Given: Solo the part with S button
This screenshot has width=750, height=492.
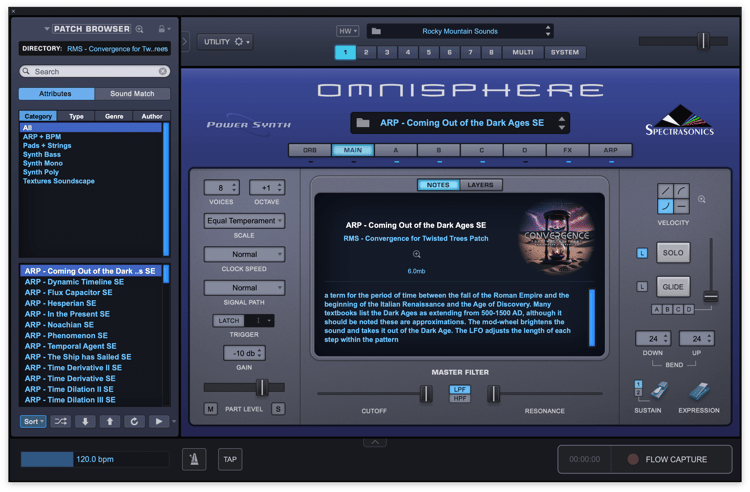Looking at the screenshot, I should coord(278,409).
